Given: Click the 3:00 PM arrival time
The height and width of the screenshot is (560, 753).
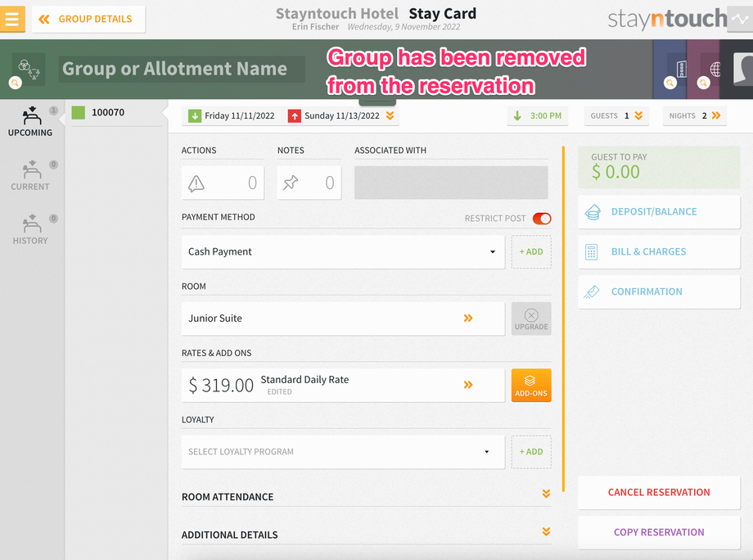Looking at the screenshot, I should coord(538,115).
